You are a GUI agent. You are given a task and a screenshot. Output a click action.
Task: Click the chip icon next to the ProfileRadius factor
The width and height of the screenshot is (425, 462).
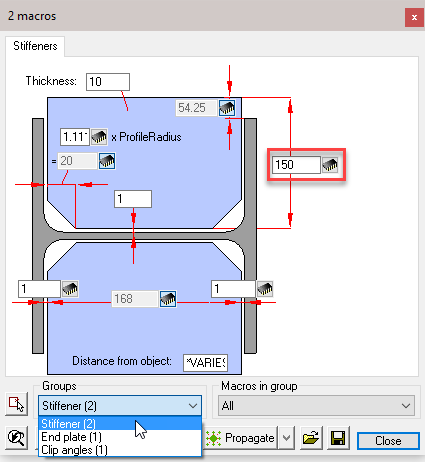click(x=99, y=137)
